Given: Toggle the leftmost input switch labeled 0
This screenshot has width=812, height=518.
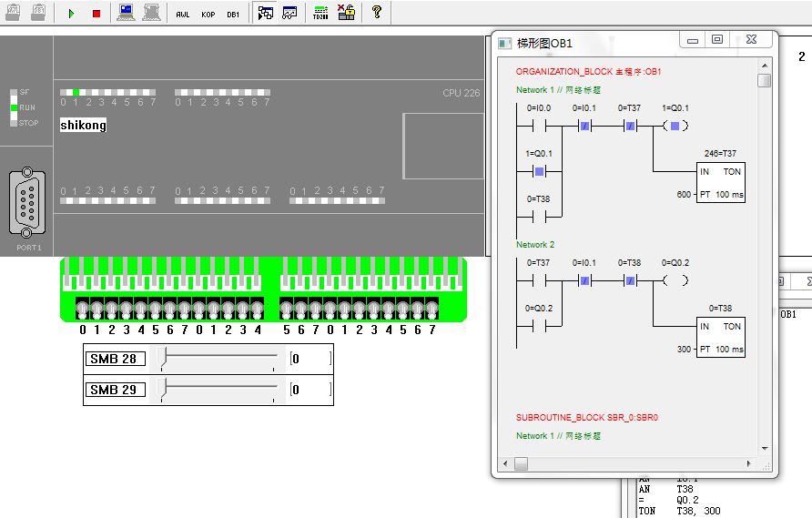Looking at the screenshot, I should (x=83, y=308).
